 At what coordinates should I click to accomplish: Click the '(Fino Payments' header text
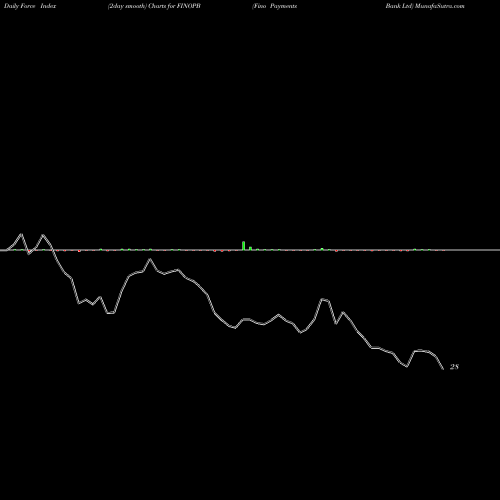[x=274, y=6]
